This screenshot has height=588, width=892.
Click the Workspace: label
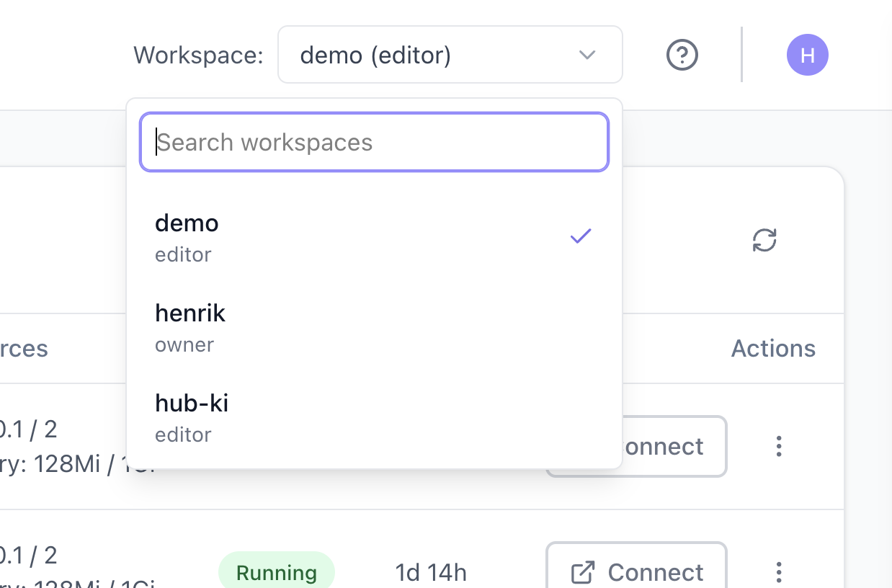coord(199,55)
